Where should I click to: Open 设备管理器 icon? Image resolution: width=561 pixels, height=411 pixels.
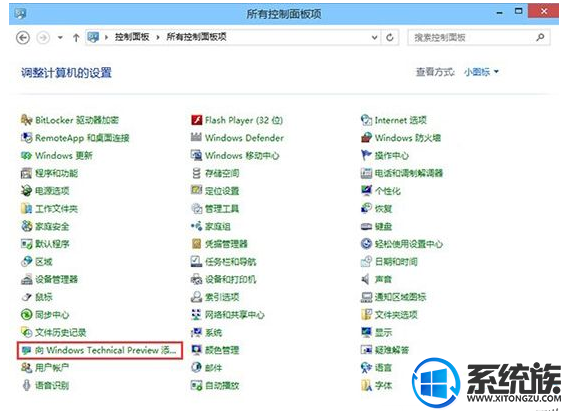point(26,279)
